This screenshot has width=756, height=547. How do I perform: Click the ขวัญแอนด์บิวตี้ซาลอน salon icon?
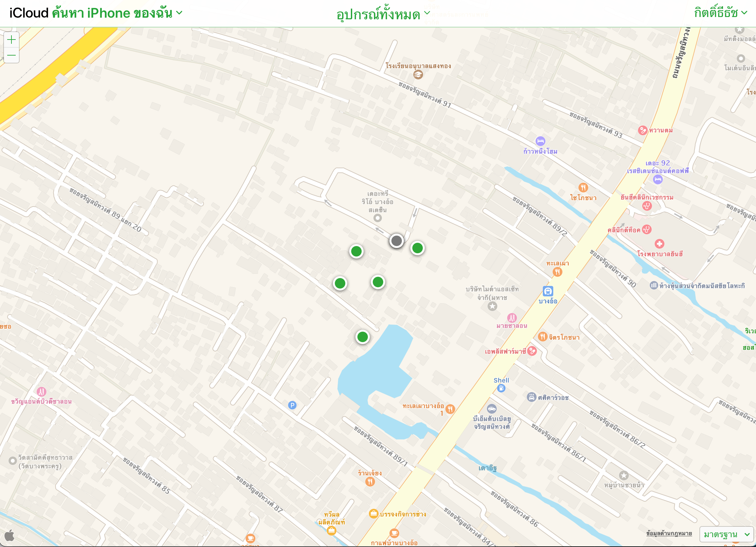click(41, 392)
